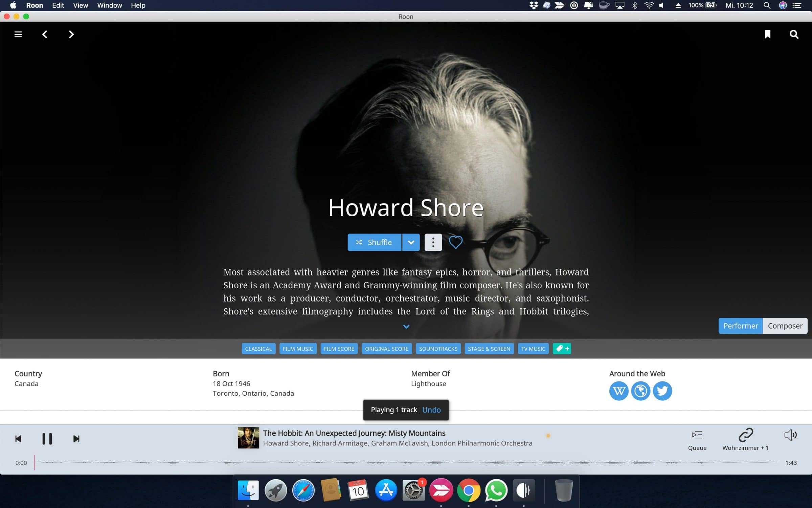
Task: Open the App Store from the Dock
Action: [x=386, y=490]
